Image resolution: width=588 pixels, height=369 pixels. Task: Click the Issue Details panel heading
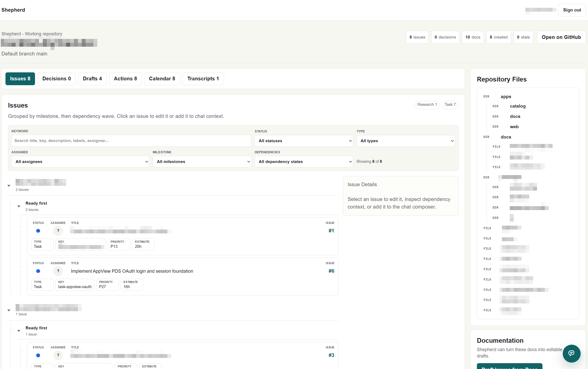(362, 184)
